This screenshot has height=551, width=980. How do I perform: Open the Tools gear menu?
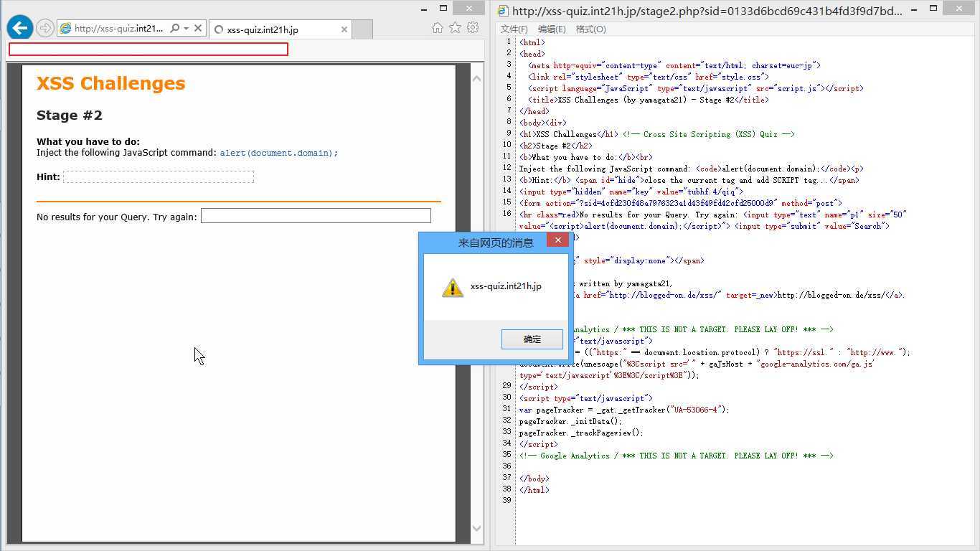point(473,28)
